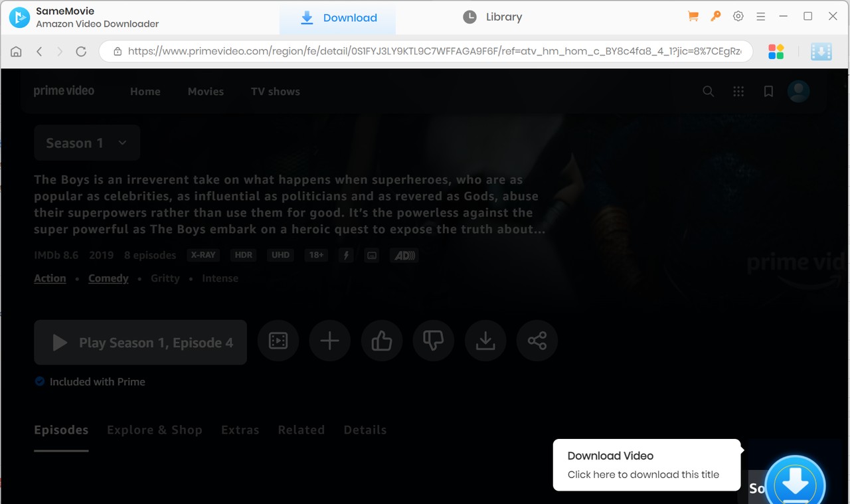Open the settings gear icon
The width and height of the screenshot is (850, 504).
click(x=738, y=17)
